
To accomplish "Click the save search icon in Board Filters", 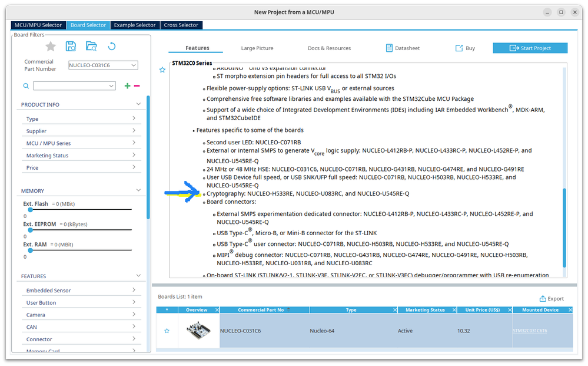I will (x=71, y=47).
